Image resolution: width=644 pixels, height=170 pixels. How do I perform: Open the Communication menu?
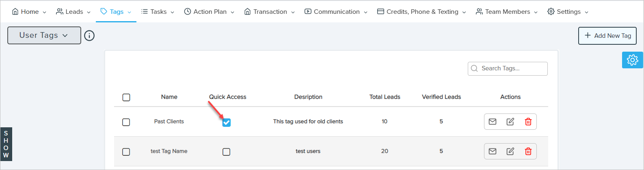point(336,12)
